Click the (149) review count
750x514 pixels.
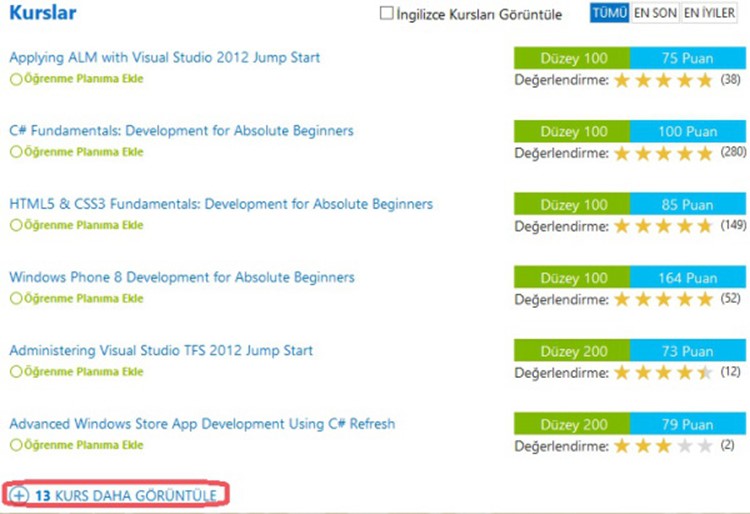(x=733, y=225)
